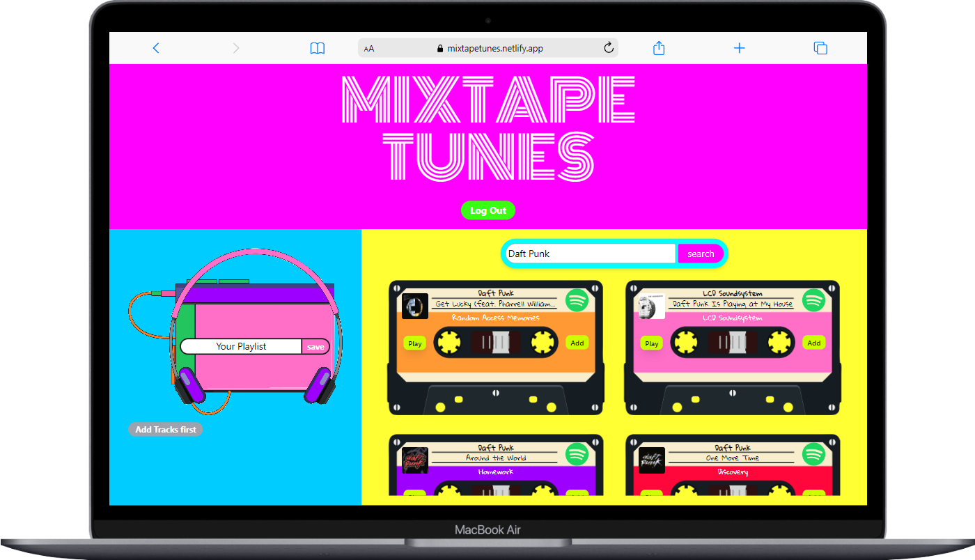The image size is (975, 560).
Task: Click the Daft Punk search field
Action: 591,254
